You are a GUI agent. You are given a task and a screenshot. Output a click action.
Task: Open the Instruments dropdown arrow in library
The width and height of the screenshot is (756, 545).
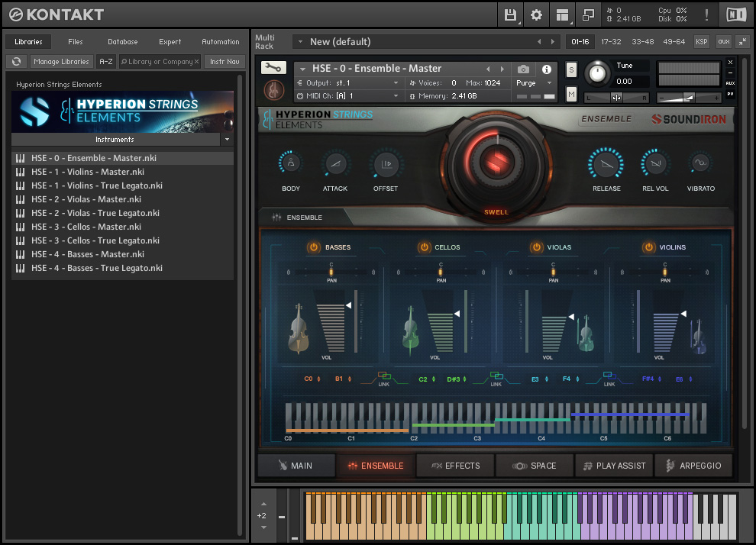(227, 139)
